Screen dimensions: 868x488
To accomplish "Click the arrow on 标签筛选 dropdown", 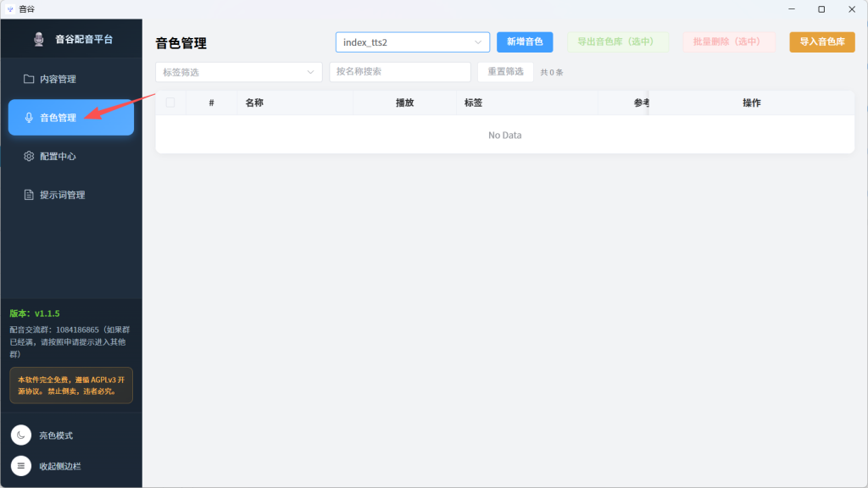I will 310,72.
